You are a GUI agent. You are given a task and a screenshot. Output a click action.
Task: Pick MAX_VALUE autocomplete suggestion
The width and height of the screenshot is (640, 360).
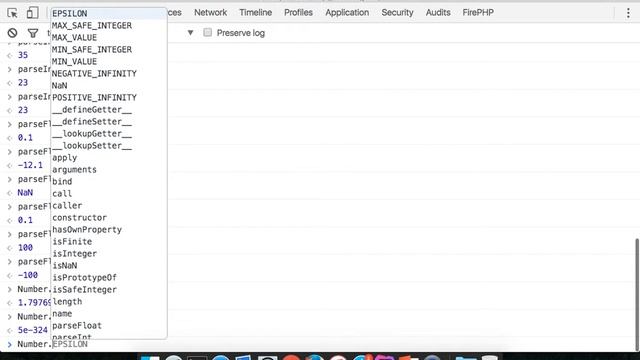point(109,38)
